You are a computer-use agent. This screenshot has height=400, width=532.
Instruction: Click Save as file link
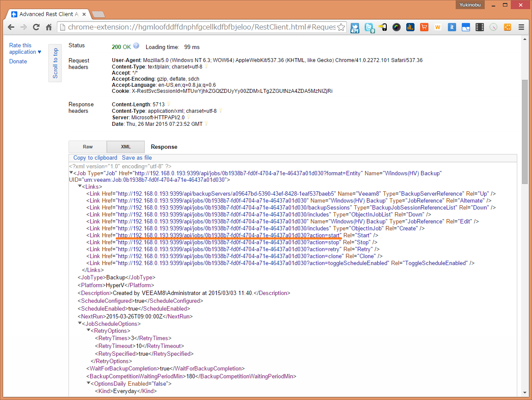137,157
